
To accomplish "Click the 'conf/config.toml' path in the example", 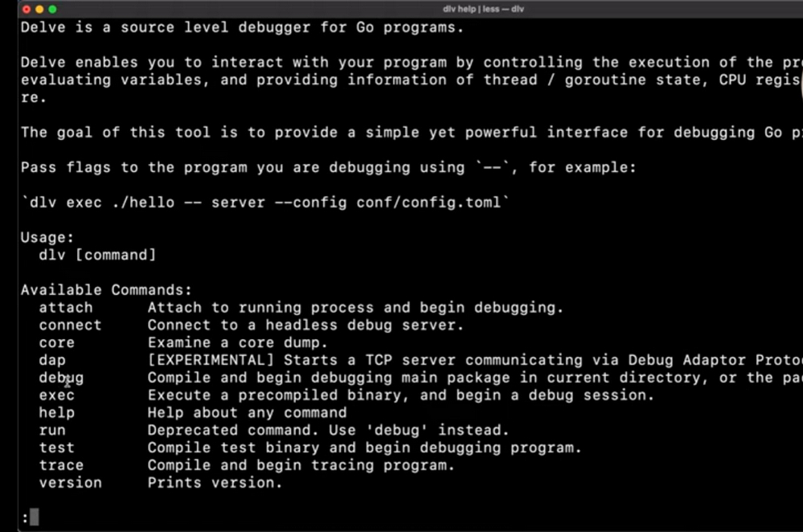I will tap(429, 203).
